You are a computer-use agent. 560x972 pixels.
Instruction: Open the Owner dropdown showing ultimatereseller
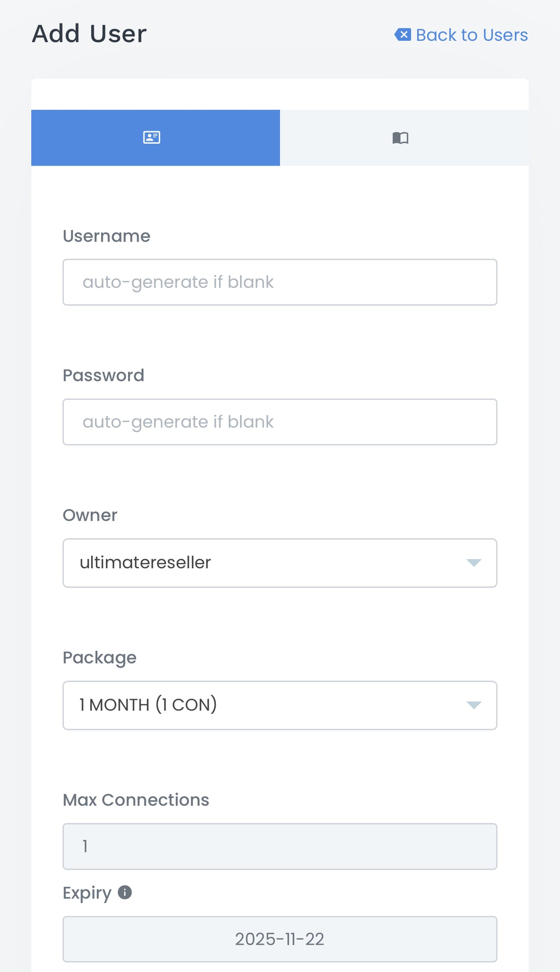[266, 563]
